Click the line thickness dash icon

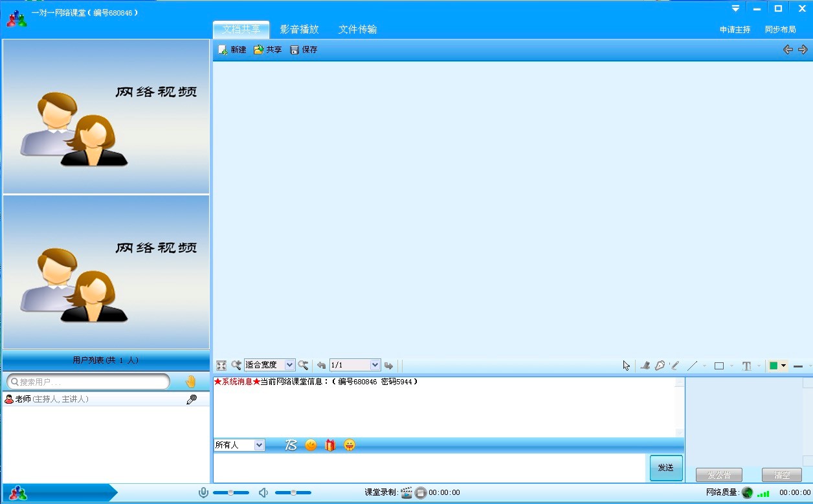(x=798, y=366)
